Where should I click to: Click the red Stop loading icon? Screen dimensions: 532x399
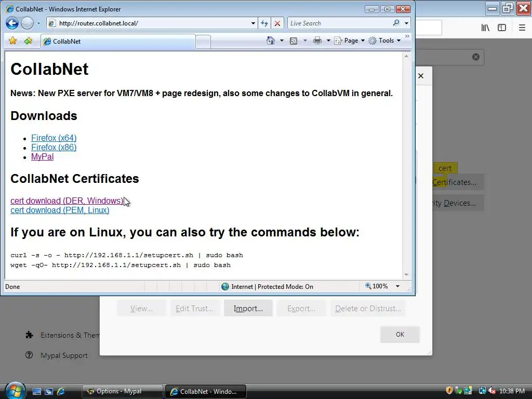pyautogui.click(x=277, y=23)
